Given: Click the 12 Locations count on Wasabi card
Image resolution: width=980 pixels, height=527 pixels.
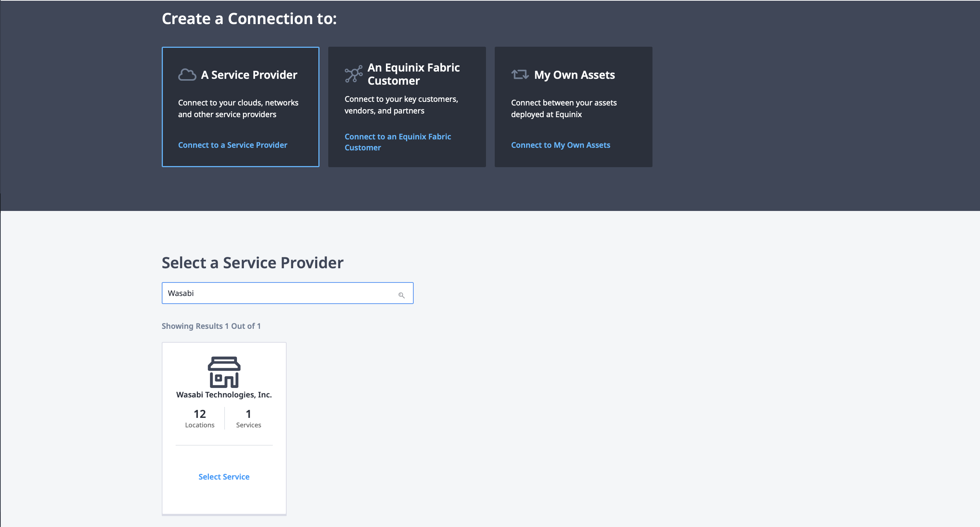Looking at the screenshot, I should 200,418.
